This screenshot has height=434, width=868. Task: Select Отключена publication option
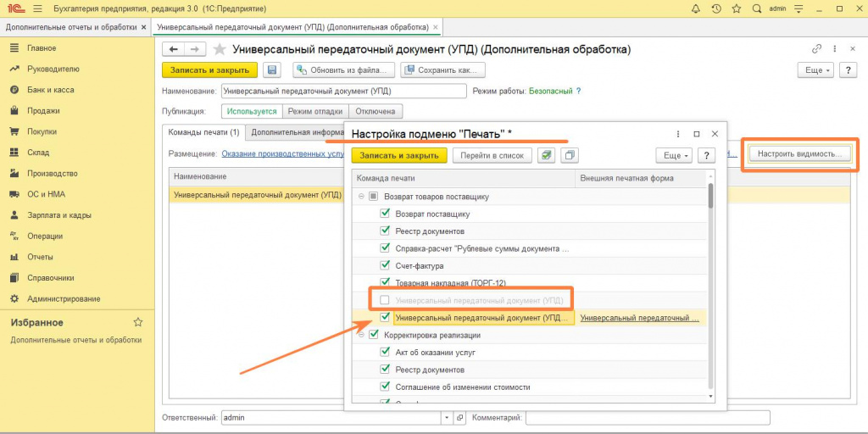click(376, 111)
